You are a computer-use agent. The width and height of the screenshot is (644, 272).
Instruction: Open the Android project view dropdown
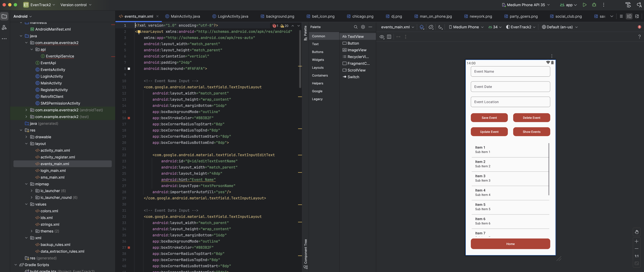pyautogui.click(x=23, y=16)
